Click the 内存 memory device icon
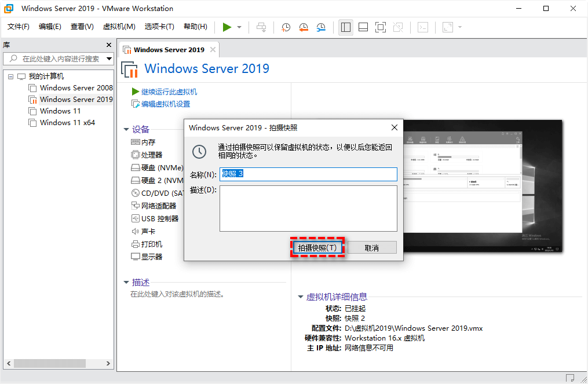The height and width of the screenshot is (384, 588). [x=136, y=142]
